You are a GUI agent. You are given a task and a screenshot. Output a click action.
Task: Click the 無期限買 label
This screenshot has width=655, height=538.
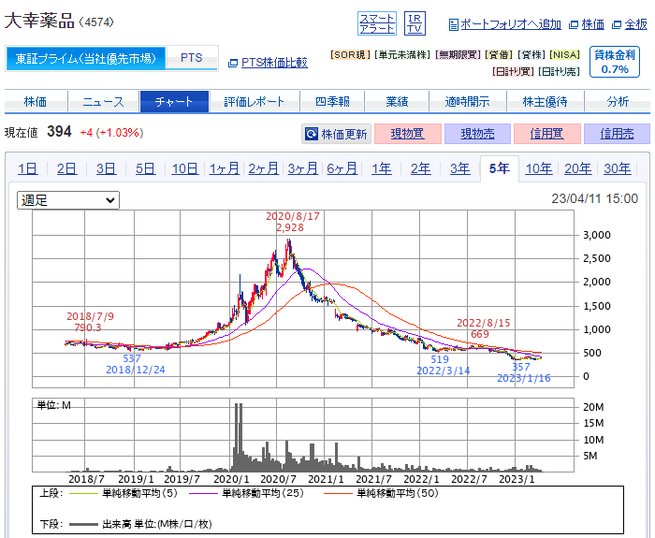(x=458, y=55)
